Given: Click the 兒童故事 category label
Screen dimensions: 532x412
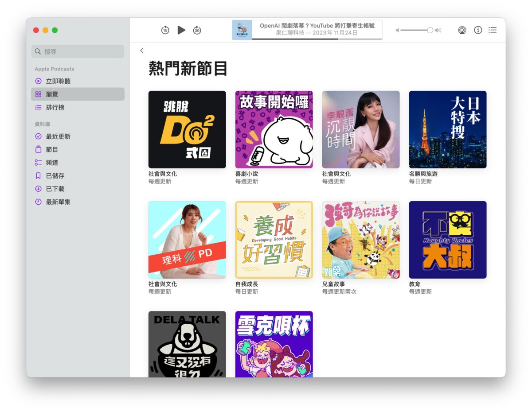Looking at the screenshot, I should coord(334,284).
